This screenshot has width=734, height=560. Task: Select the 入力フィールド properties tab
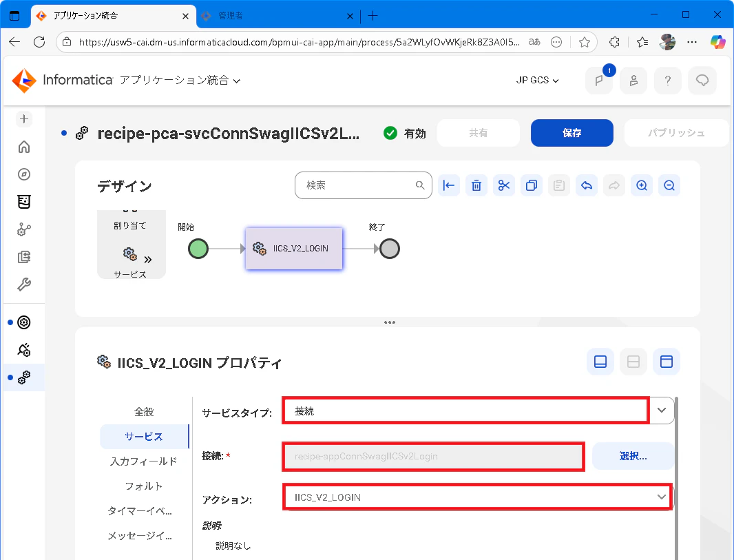144,462
